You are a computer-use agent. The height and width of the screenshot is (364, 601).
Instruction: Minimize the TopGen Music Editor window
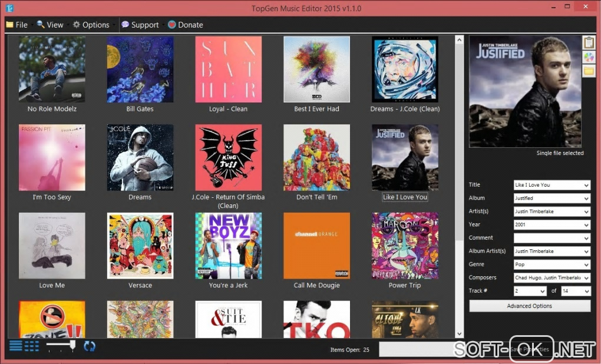coord(553,7)
